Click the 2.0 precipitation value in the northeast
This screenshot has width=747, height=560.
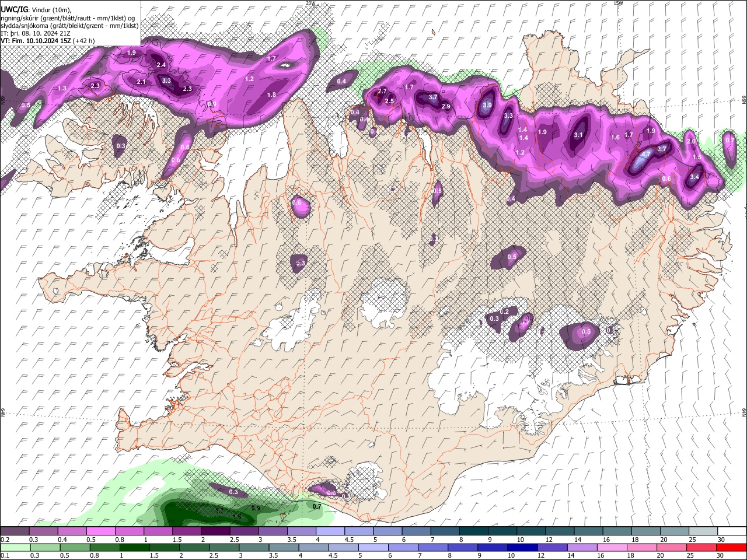point(690,141)
